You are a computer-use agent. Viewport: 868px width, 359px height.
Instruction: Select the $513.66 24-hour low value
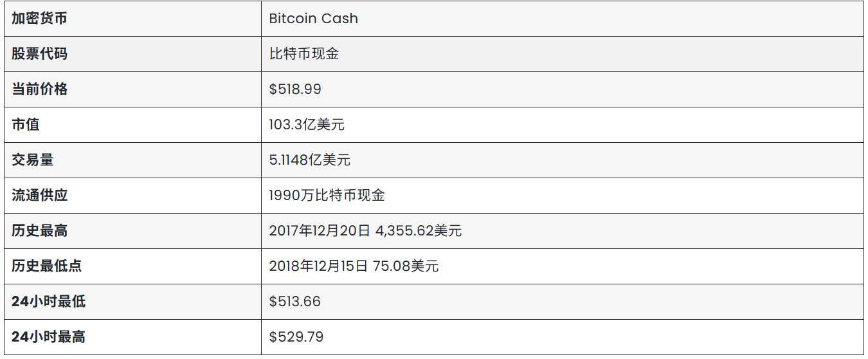294,302
